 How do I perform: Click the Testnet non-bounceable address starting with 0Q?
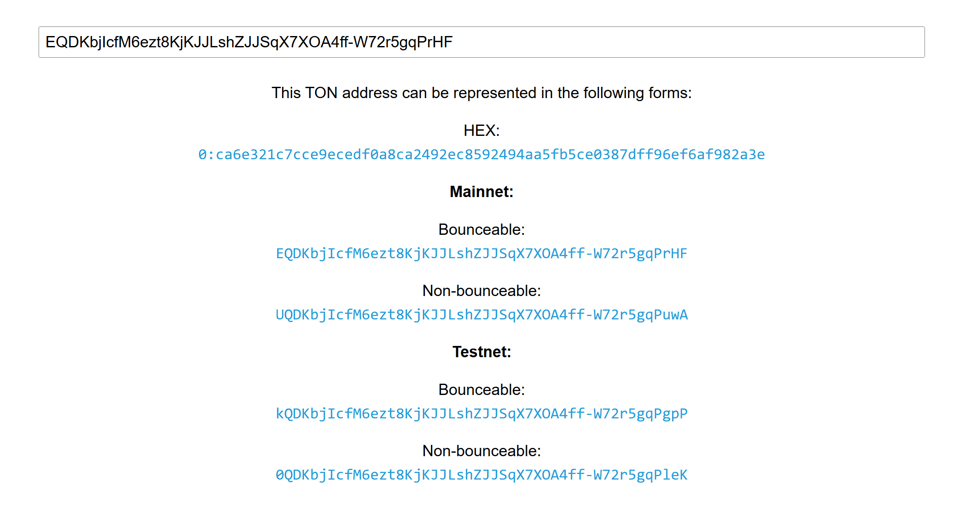(481, 475)
